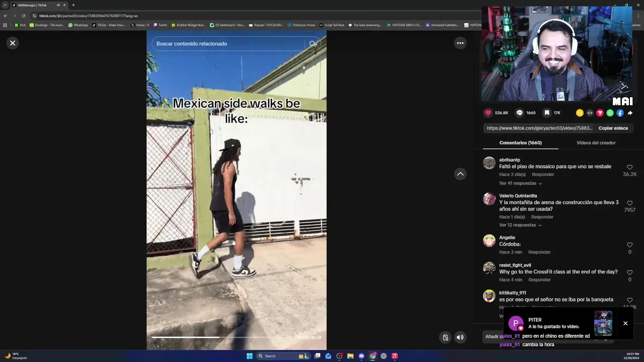
Task: Select the video URL text field
Action: point(539,128)
